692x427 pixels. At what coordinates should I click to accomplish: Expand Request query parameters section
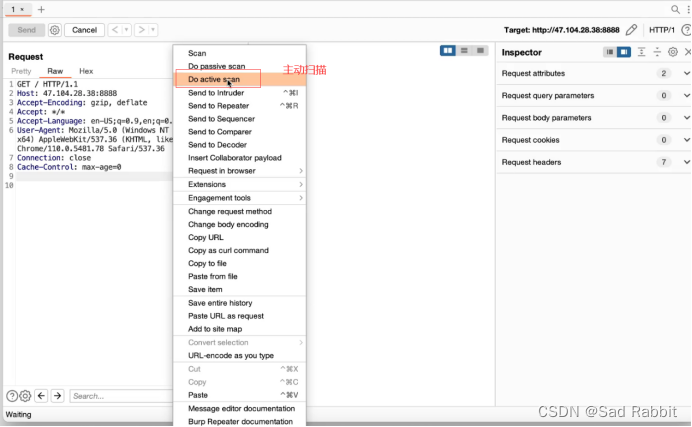point(594,95)
